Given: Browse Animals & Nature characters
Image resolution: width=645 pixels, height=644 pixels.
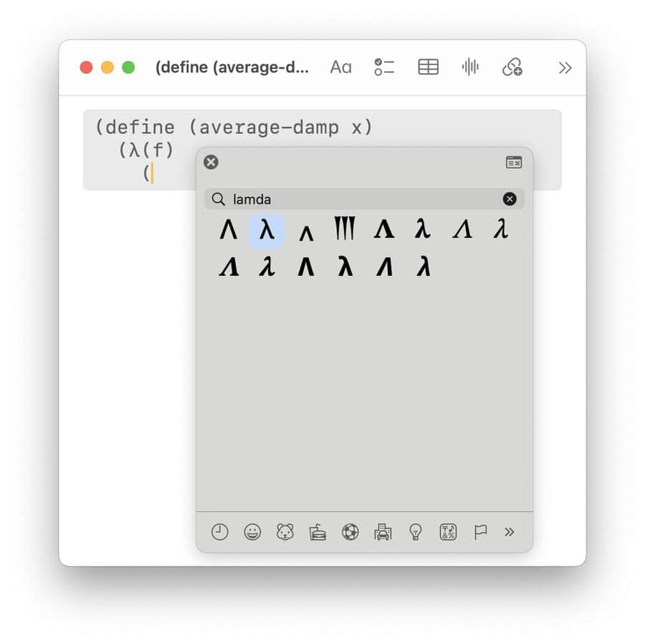Looking at the screenshot, I should point(284,532).
